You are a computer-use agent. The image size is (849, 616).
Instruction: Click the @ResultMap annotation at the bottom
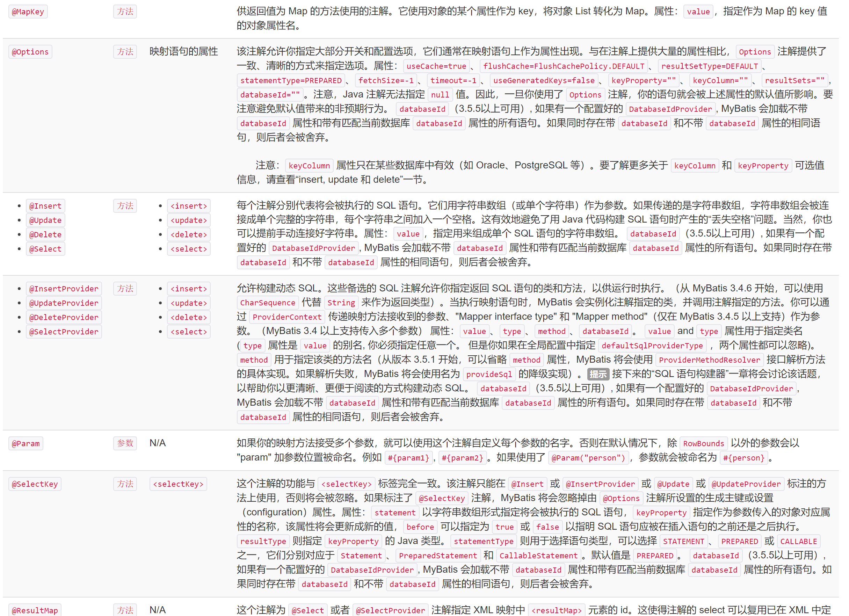pos(35,610)
